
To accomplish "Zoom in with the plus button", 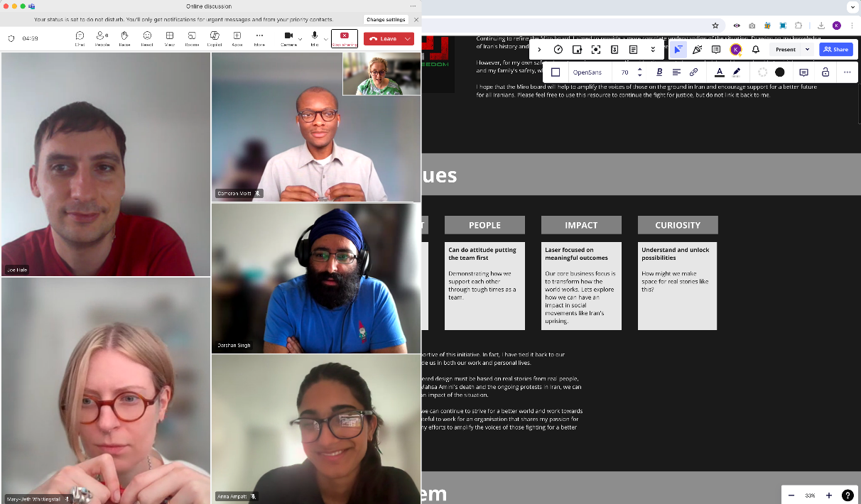I will pos(829,495).
